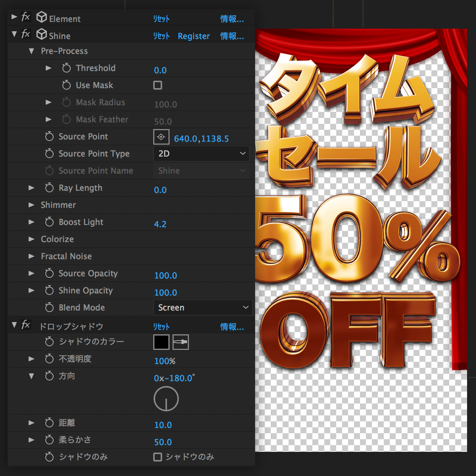Click the shadow color eyedropper icon
The image size is (476, 476).
tap(181, 342)
